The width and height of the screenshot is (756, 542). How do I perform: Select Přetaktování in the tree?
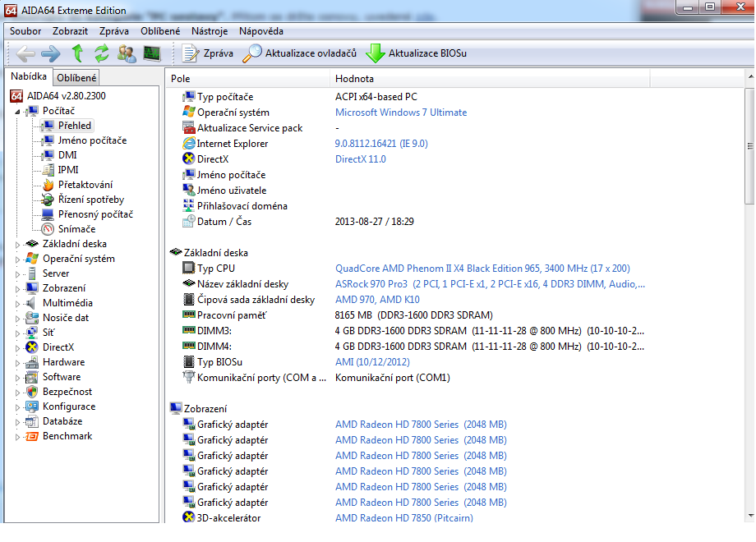(x=85, y=185)
